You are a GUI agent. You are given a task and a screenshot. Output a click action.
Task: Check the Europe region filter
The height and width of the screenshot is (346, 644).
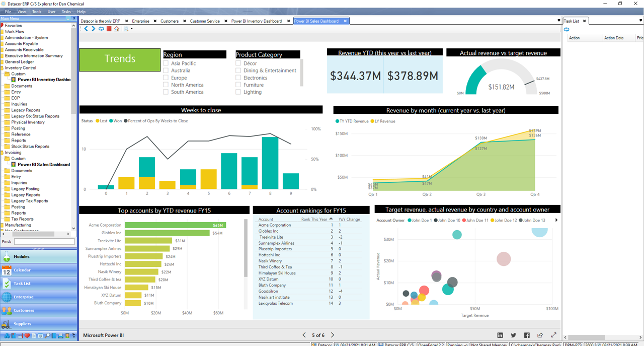(x=165, y=78)
